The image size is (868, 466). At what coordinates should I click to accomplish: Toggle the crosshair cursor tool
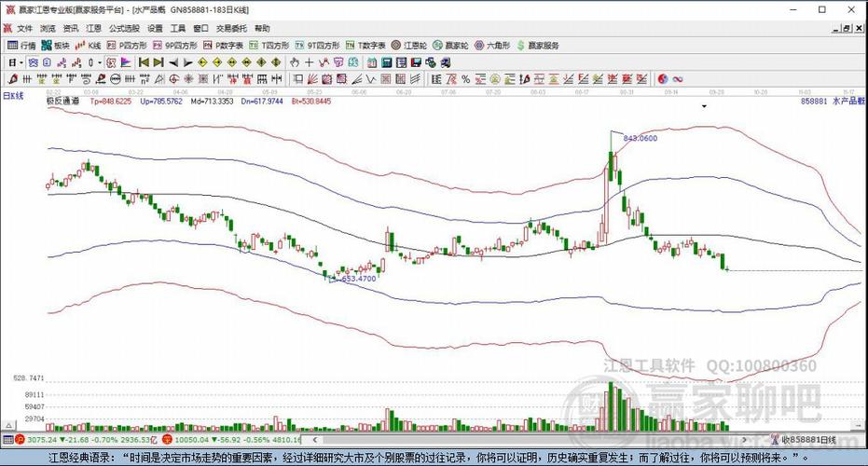(309, 62)
